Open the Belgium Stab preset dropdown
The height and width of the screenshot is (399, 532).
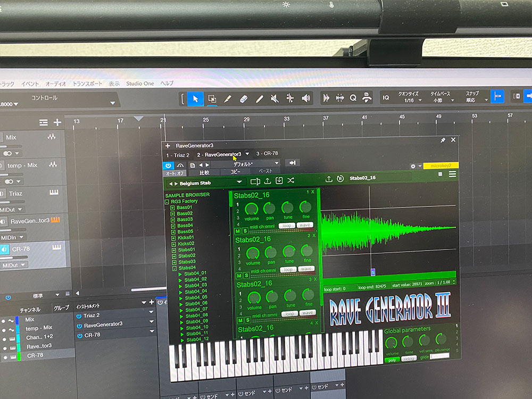[x=239, y=182]
